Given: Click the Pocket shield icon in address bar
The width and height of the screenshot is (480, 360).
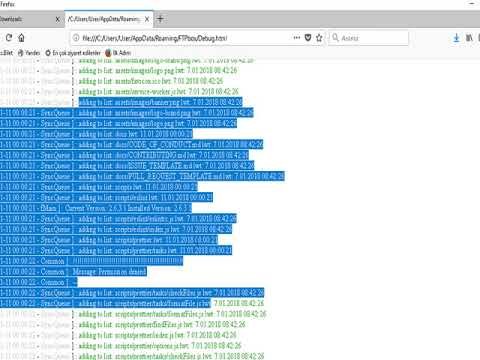Looking at the screenshot, I should (x=308, y=38).
